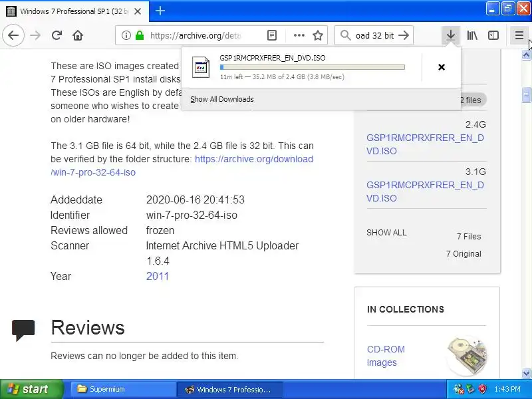
Task: Click the download progress bar
Action: click(313, 67)
